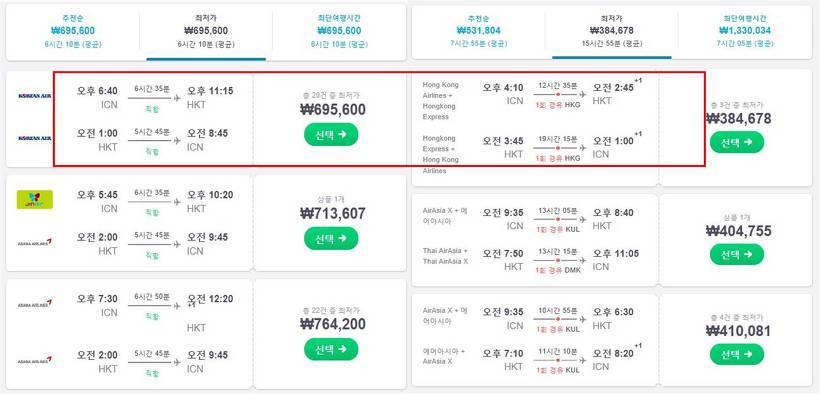Click the 선택 button for ₩695,600
The image size is (820, 394).
331,134
